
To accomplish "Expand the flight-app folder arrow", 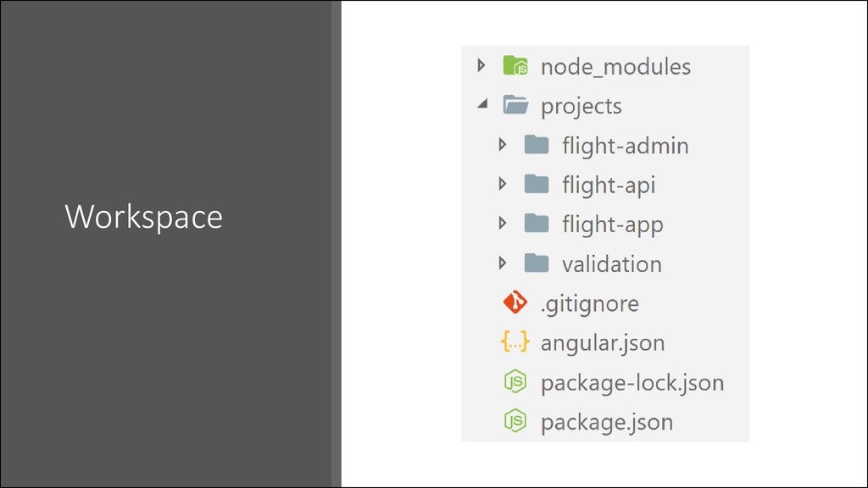I will (502, 223).
